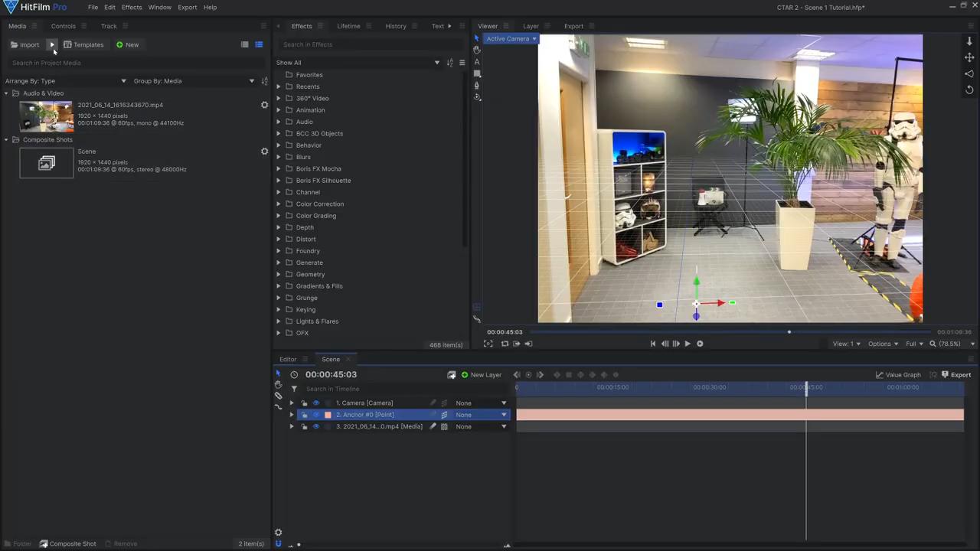Jump to the previous keyframe in the timeline
Screen dimensions: 980x551
517,375
